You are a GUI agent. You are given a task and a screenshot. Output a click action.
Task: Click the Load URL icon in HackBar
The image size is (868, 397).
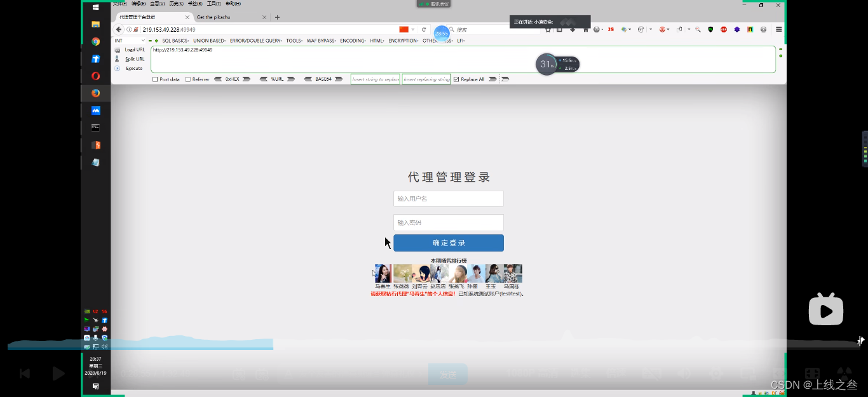click(118, 50)
